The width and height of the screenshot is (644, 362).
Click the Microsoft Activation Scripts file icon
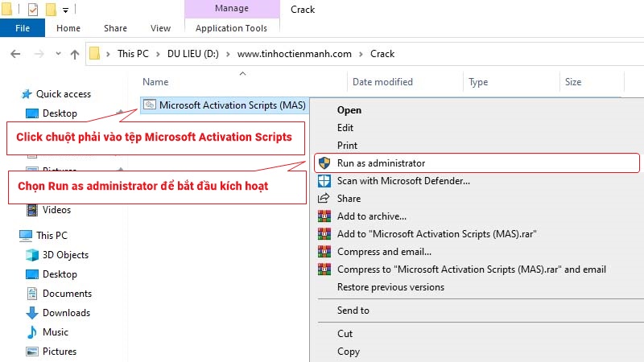150,105
